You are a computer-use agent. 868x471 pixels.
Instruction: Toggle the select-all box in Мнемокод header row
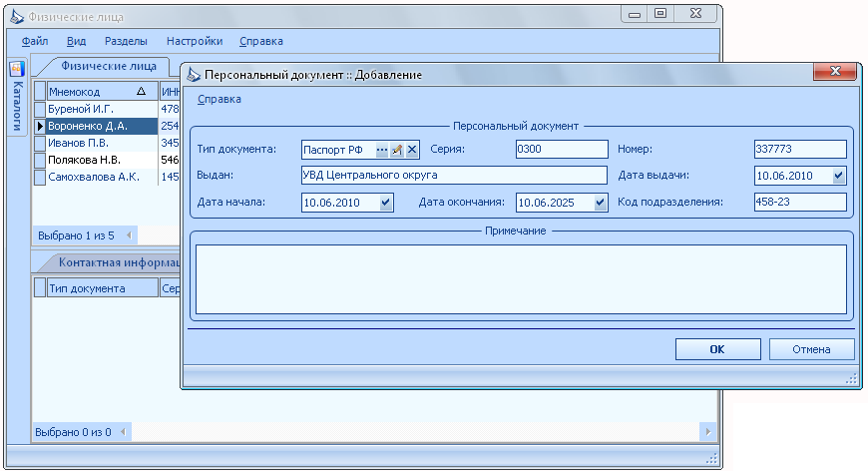click(x=40, y=92)
